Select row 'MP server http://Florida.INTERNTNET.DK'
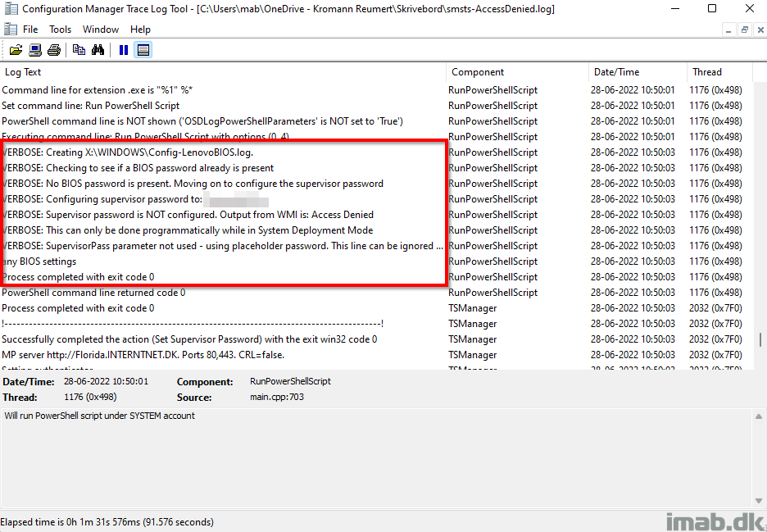This screenshot has height=532, width=767. [376, 355]
